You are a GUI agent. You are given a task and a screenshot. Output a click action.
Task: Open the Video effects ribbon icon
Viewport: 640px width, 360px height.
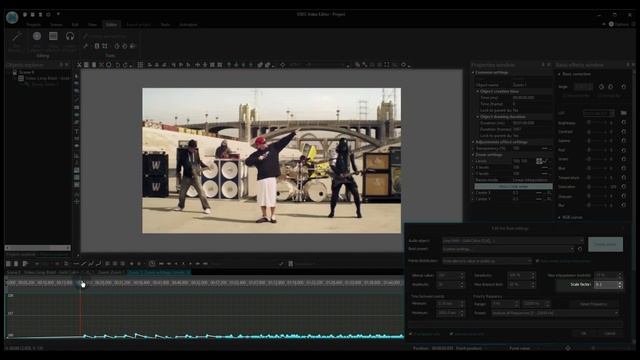tap(53, 36)
